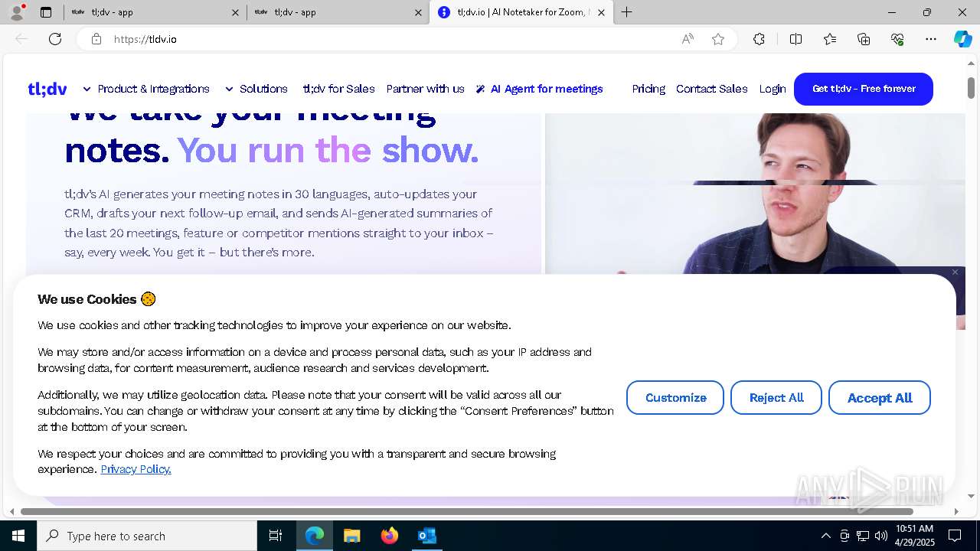Image resolution: width=980 pixels, height=551 pixels.
Task: Open browser Extensions puzzle icon
Action: pyautogui.click(x=759, y=39)
